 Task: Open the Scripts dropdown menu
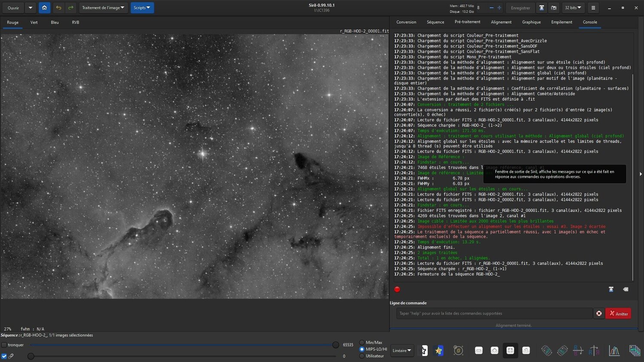(x=142, y=8)
